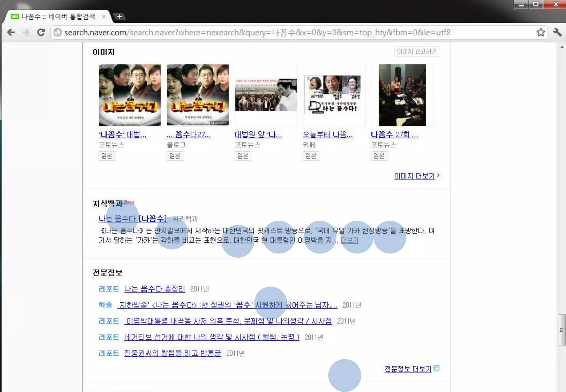The width and height of the screenshot is (566, 392).
Task: Reload the page with refresh icon
Action: point(41,32)
